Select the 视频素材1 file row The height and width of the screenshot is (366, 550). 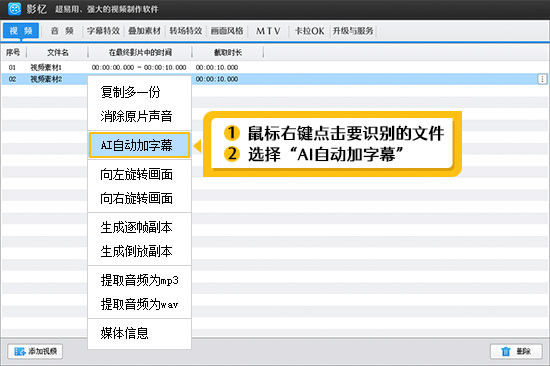[275, 67]
